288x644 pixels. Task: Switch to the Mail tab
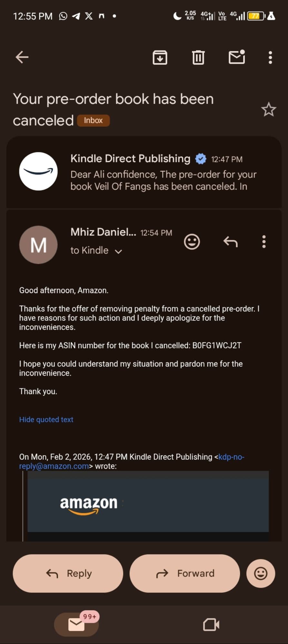point(76,625)
